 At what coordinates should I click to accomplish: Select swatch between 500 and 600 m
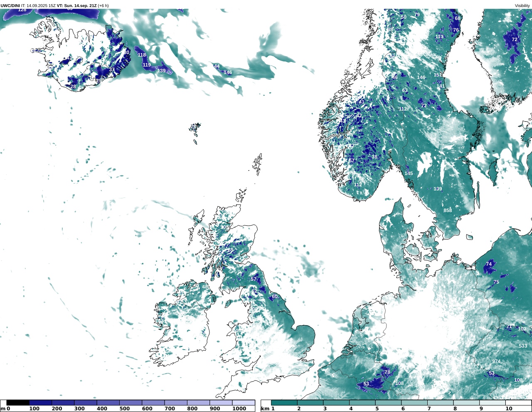[131, 402]
